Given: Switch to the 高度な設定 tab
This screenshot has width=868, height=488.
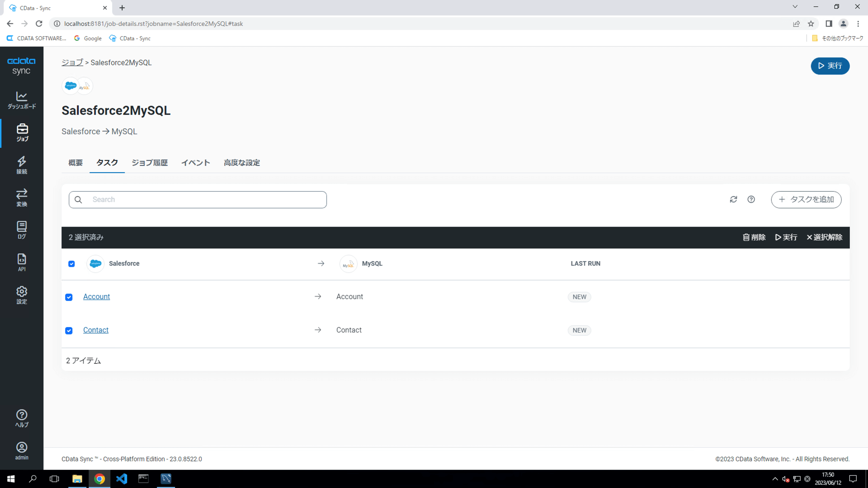Looking at the screenshot, I should 241,163.
